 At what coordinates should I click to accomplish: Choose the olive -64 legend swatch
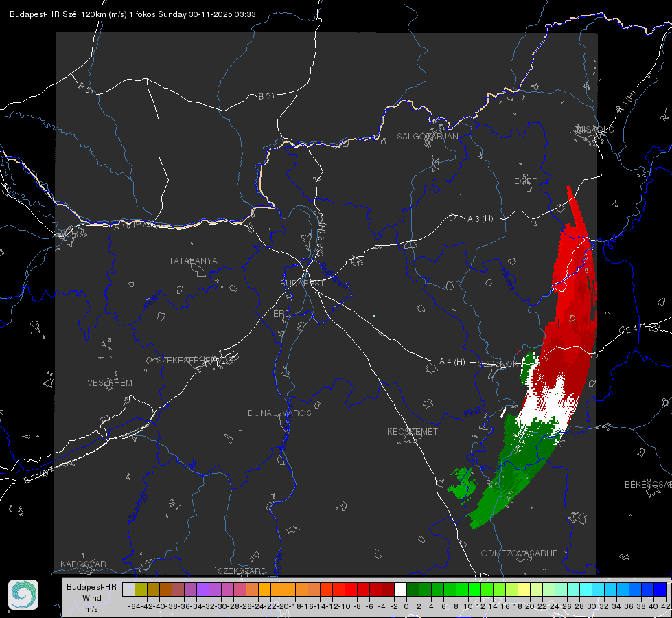(141, 589)
